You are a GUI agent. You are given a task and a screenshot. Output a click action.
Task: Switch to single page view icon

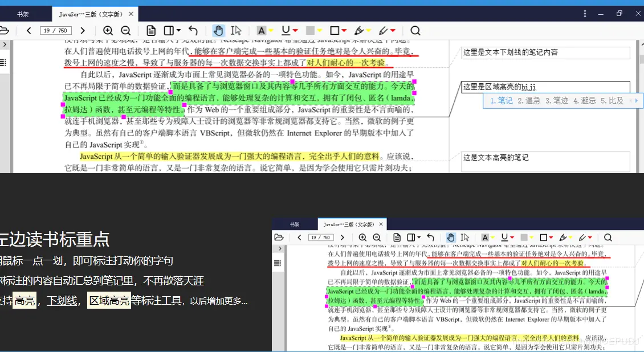[x=151, y=31]
